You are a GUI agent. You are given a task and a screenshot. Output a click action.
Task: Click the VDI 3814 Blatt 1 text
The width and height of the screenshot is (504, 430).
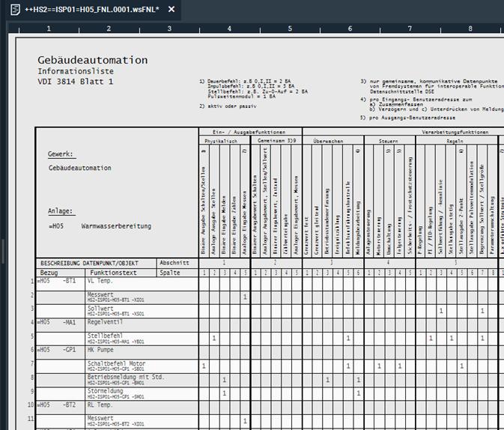75,82
